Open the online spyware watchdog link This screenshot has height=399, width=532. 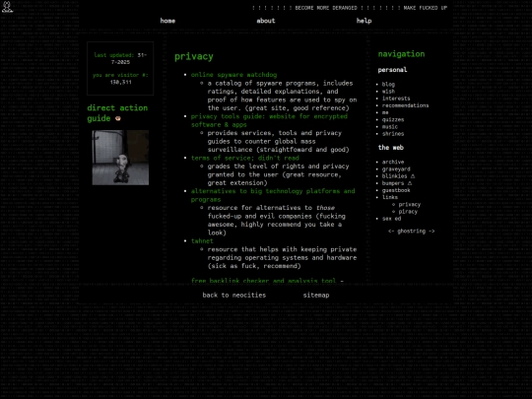click(x=233, y=75)
